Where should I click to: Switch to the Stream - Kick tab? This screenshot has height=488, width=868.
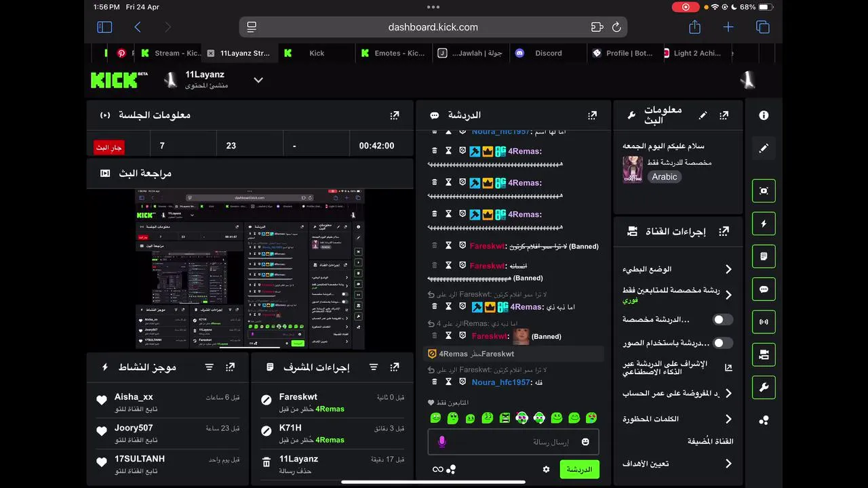point(170,53)
